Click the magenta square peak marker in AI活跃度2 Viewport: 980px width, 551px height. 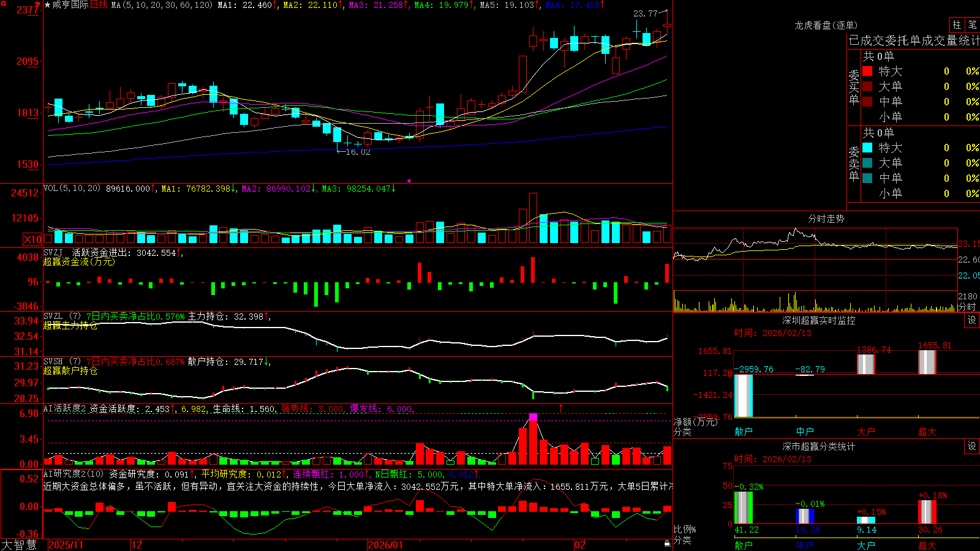[533, 417]
